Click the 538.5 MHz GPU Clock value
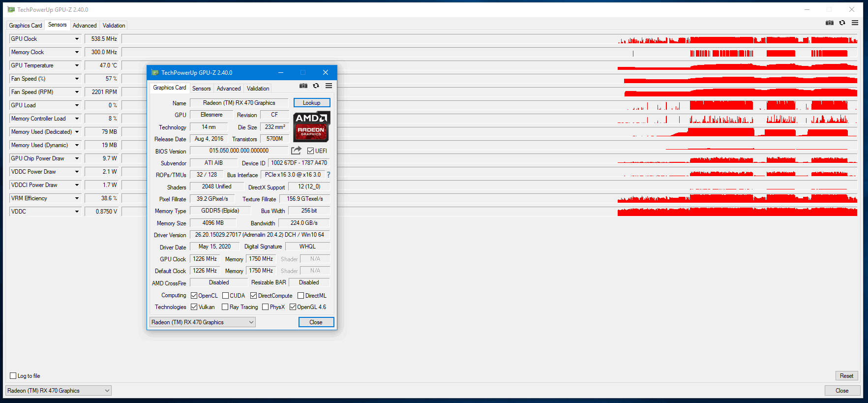868x403 pixels. 102,39
